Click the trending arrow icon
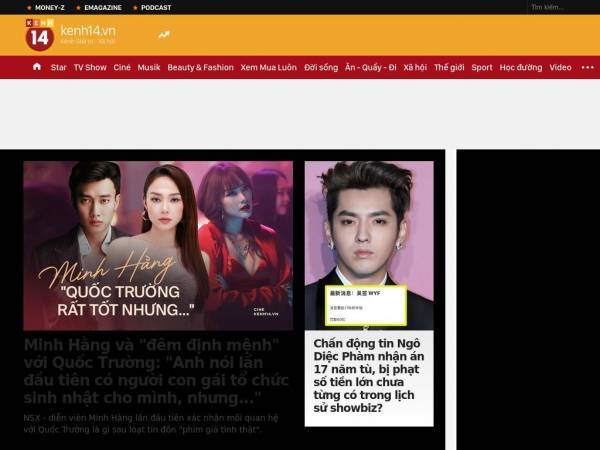 [x=164, y=35]
